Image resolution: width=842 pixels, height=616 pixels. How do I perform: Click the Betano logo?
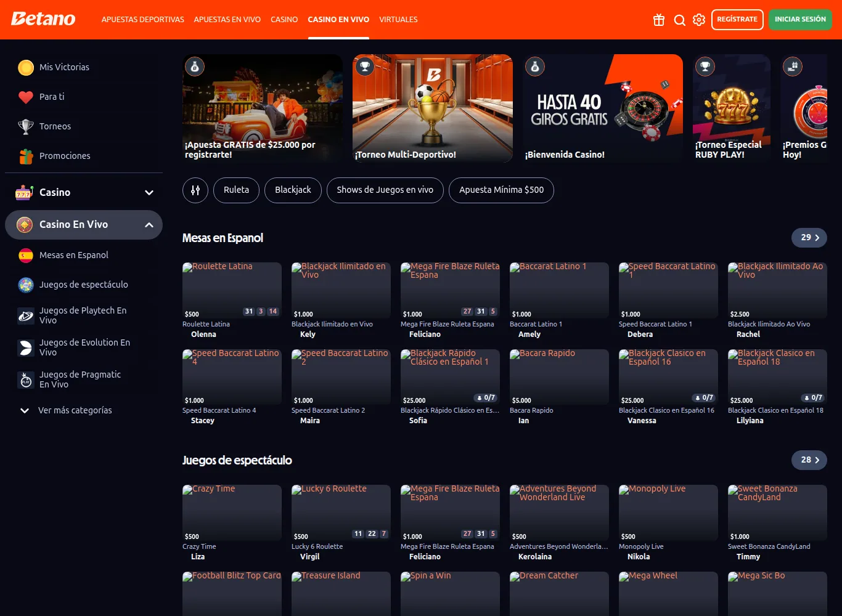tap(43, 19)
